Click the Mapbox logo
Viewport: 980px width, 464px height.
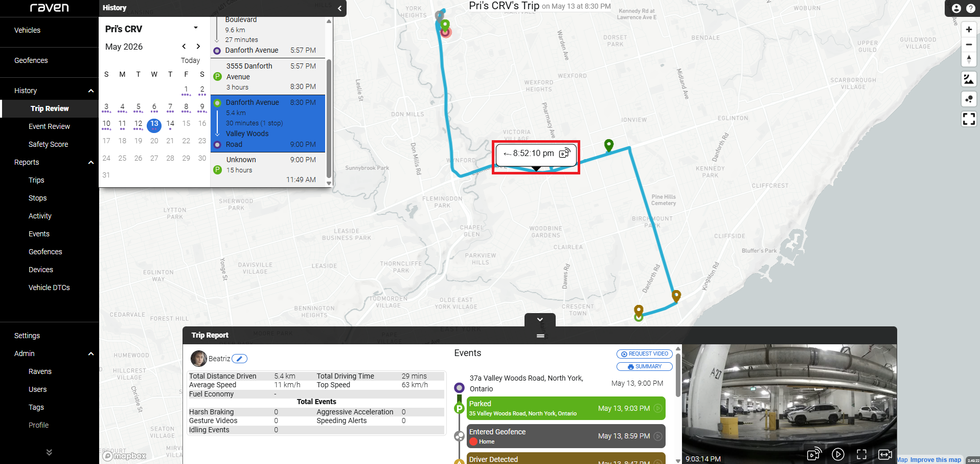[x=124, y=455]
